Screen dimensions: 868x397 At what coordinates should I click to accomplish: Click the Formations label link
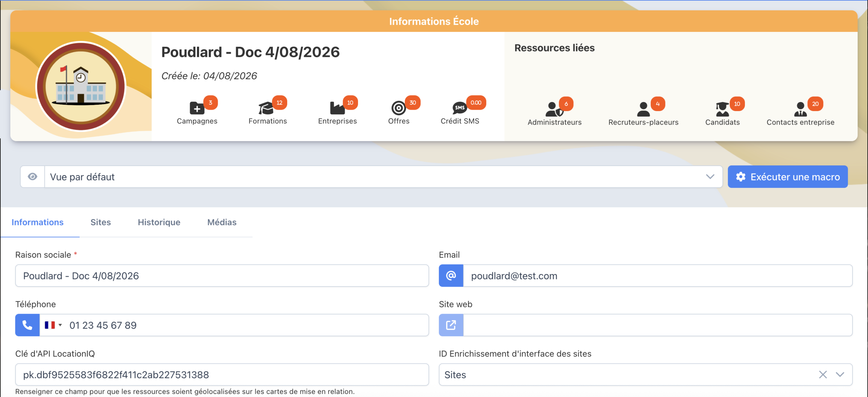pyautogui.click(x=268, y=121)
